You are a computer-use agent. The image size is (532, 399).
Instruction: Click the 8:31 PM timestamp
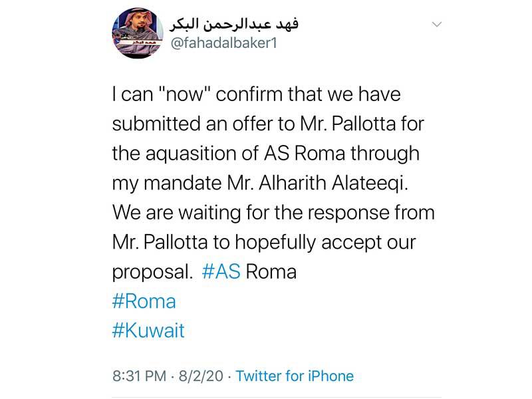(138, 376)
